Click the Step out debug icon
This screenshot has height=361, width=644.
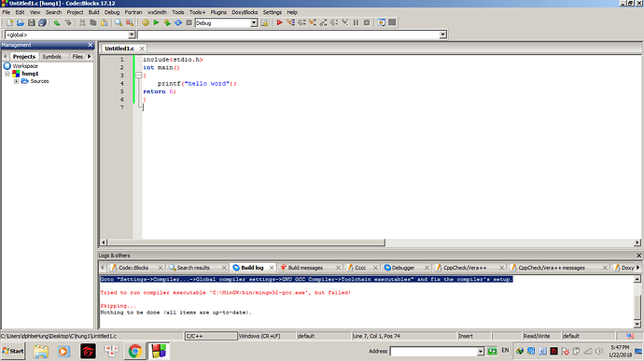coord(324,22)
